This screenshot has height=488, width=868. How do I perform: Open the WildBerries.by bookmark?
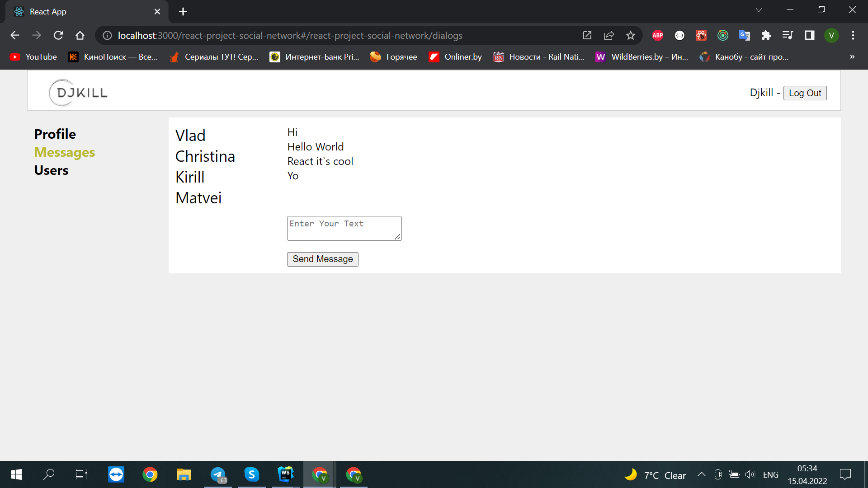click(x=642, y=57)
